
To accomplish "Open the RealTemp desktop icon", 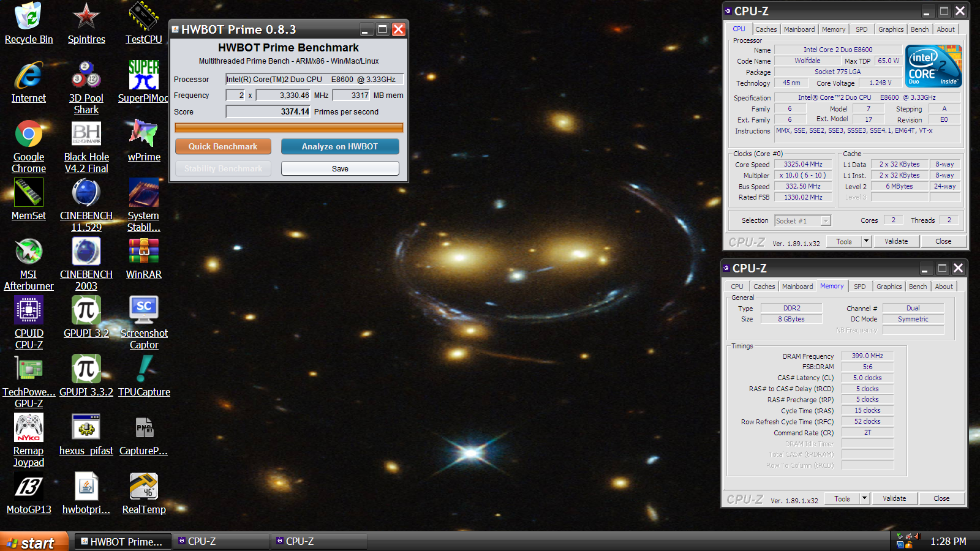I will coord(144,493).
